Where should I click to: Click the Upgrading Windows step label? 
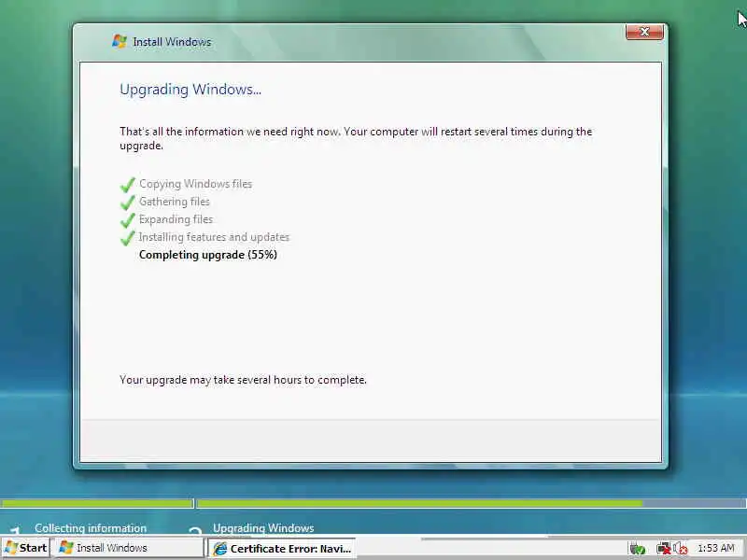(x=263, y=527)
